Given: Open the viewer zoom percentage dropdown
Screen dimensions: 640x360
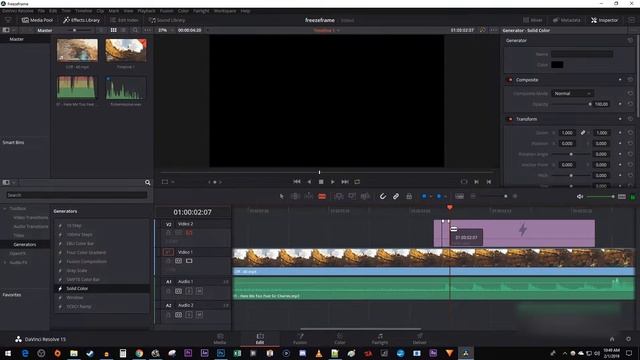Looking at the screenshot, I should pos(166,30).
